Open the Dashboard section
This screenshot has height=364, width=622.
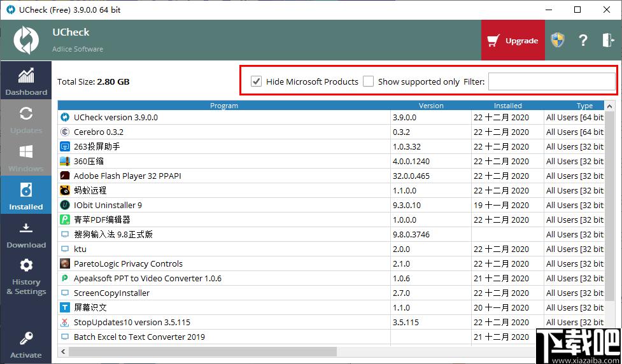(x=26, y=81)
